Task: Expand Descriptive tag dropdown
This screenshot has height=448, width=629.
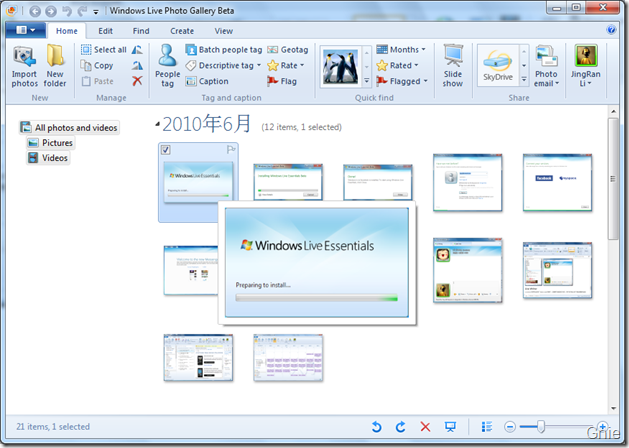Action: pos(259,65)
